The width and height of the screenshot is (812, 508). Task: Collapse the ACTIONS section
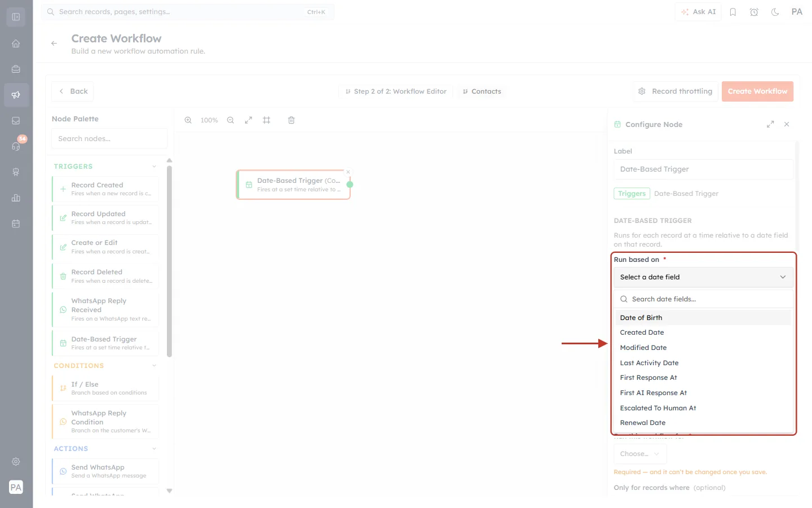click(x=154, y=449)
